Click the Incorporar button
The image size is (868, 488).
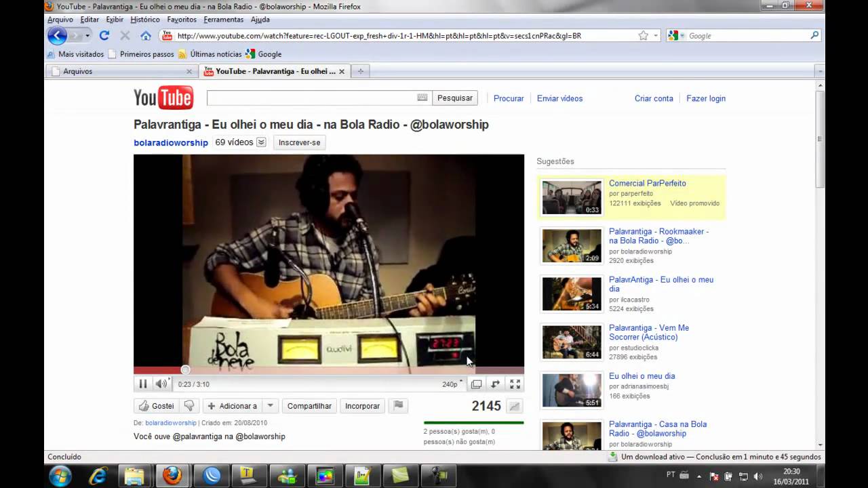(362, 406)
